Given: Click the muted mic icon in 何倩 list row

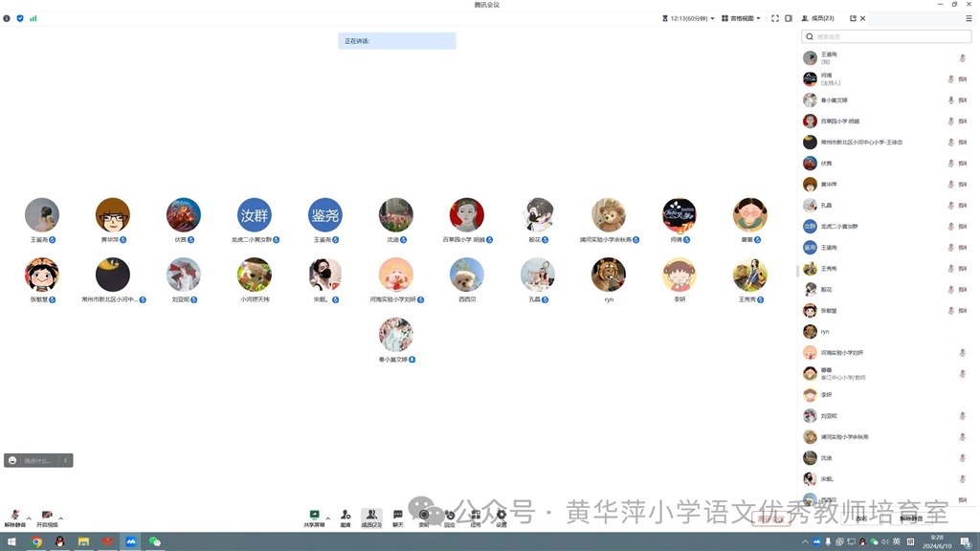Looking at the screenshot, I should [x=950, y=78].
